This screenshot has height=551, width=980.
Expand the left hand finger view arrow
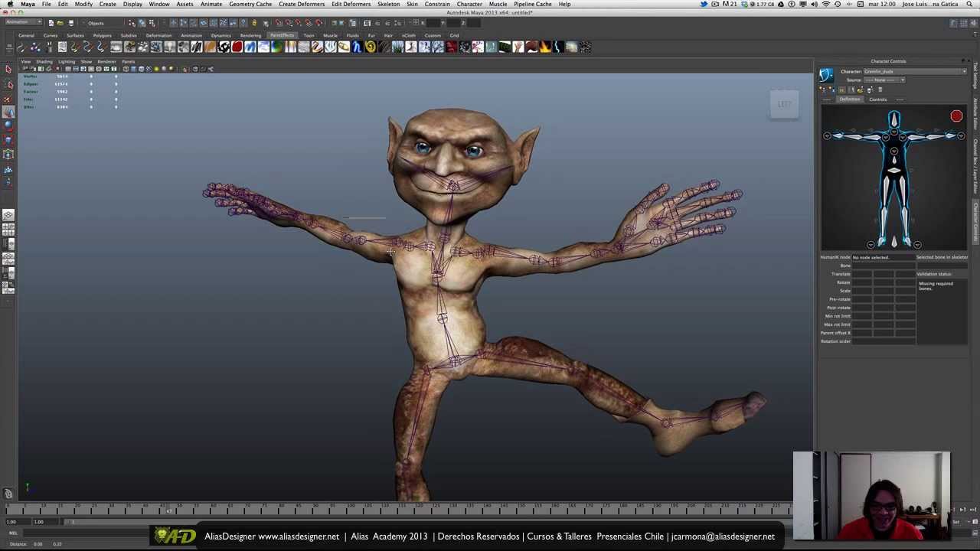[x=961, y=135]
